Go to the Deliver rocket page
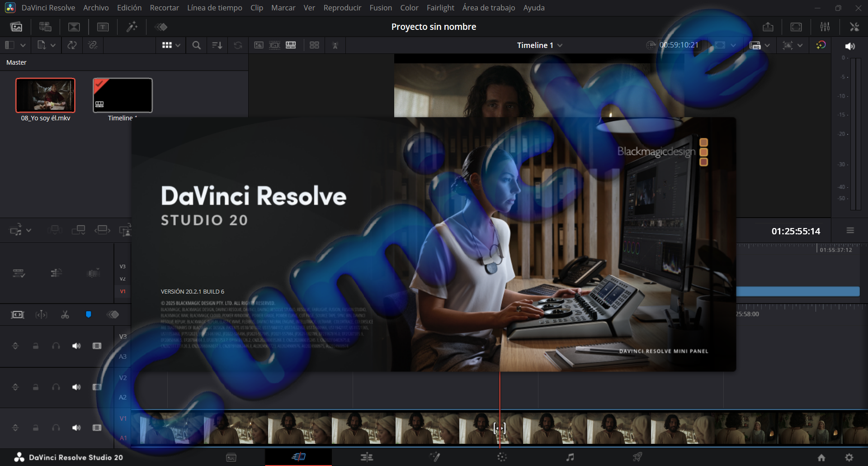868x466 pixels. [637, 457]
